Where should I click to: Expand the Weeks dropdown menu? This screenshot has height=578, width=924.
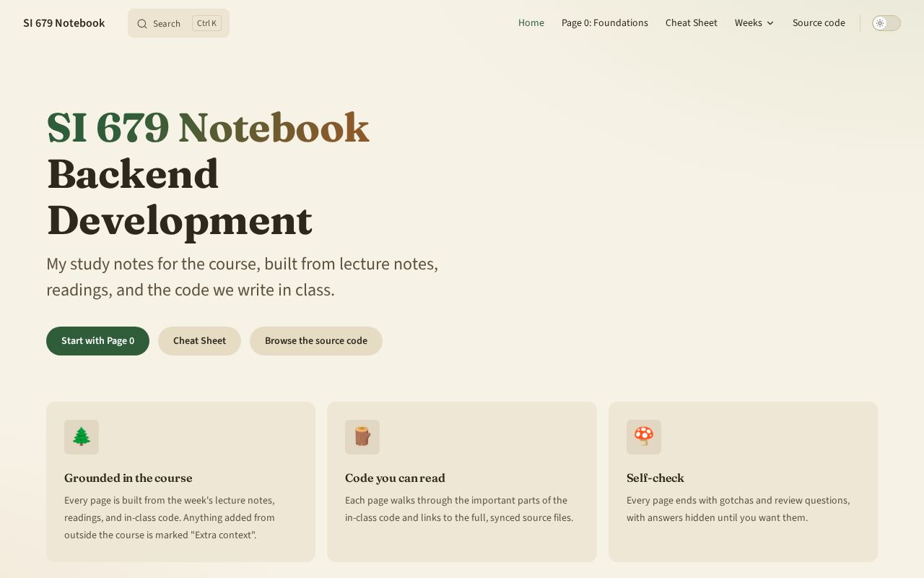tap(754, 23)
